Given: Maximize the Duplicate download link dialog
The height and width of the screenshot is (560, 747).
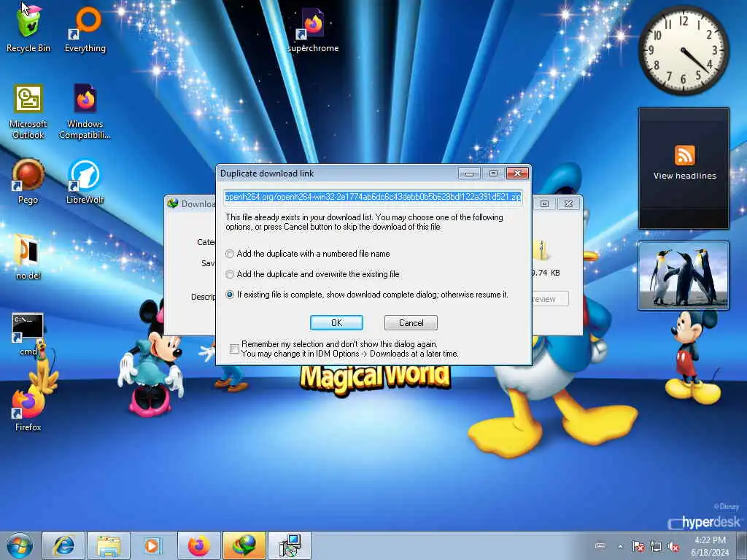Looking at the screenshot, I should point(493,174).
